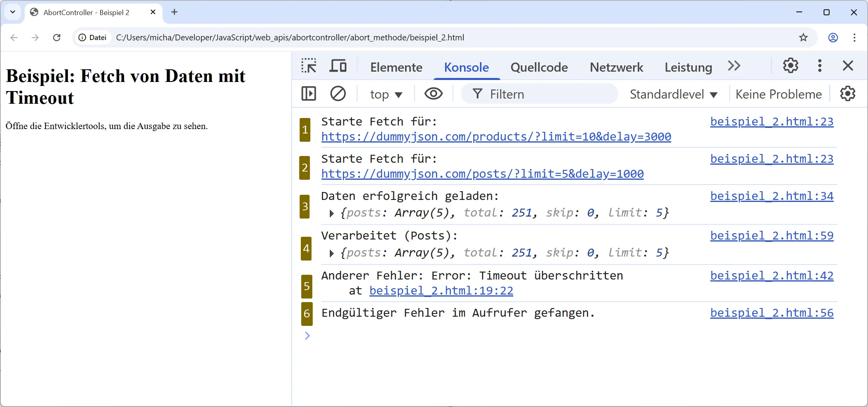Open the dummyjson products URL link
This screenshot has width=868, height=407.
(x=496, y=137)
